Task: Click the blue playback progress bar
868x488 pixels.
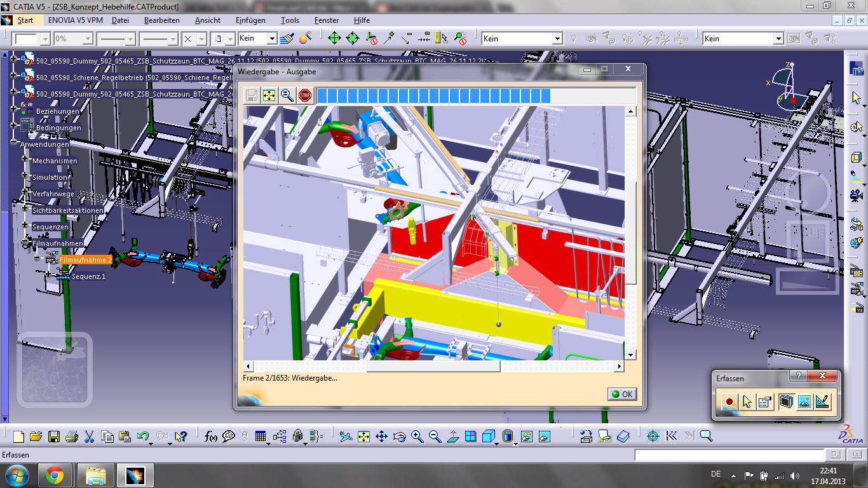Action: pyautogui.click(x=433, y=96)
